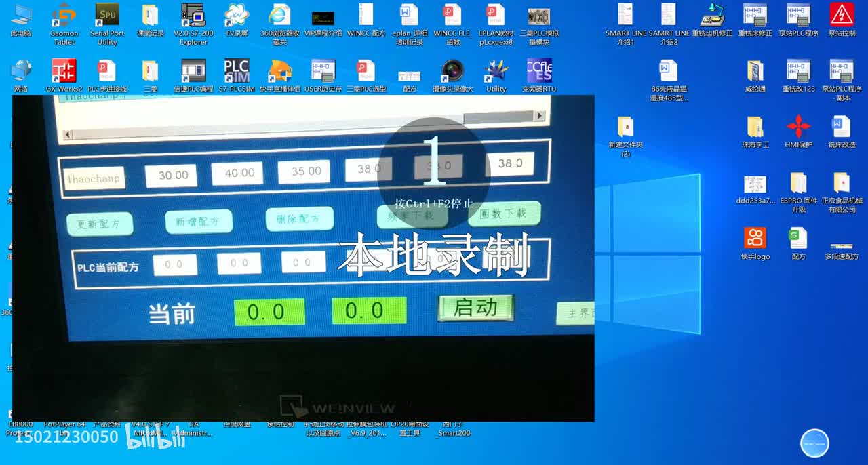
Task: Open 变频器RTU CCflex ES project
Action: point(539,75)
